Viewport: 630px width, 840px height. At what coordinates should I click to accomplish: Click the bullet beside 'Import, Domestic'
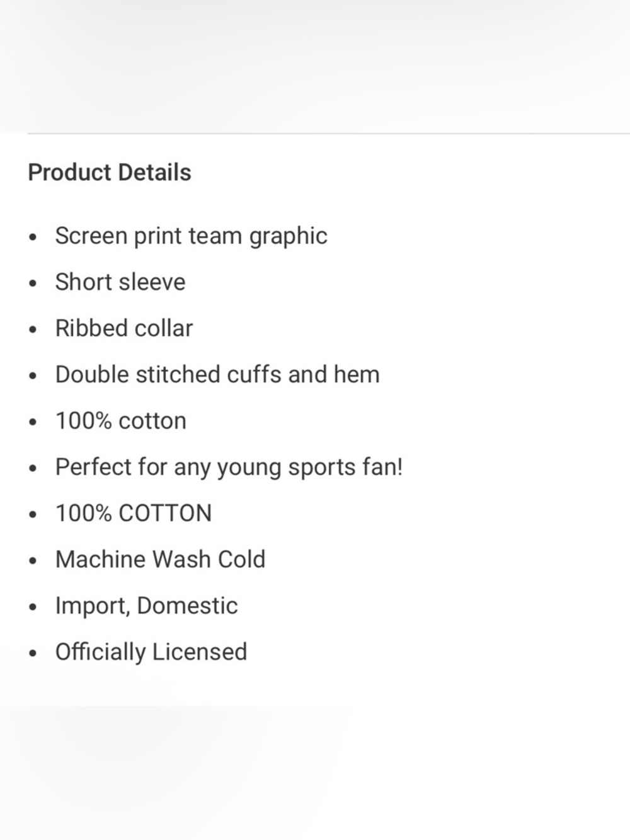33,608
